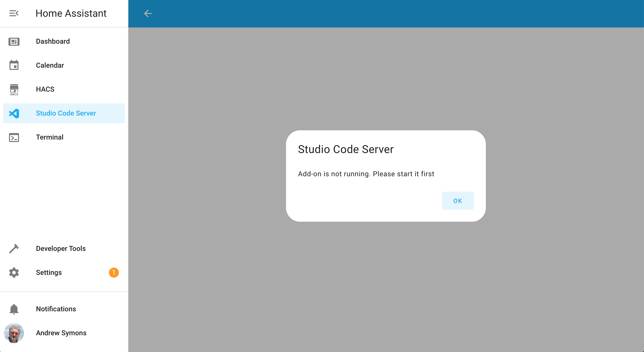Click the Calendar icon in sidebar

pyautogui.click(x=14, y=65)
